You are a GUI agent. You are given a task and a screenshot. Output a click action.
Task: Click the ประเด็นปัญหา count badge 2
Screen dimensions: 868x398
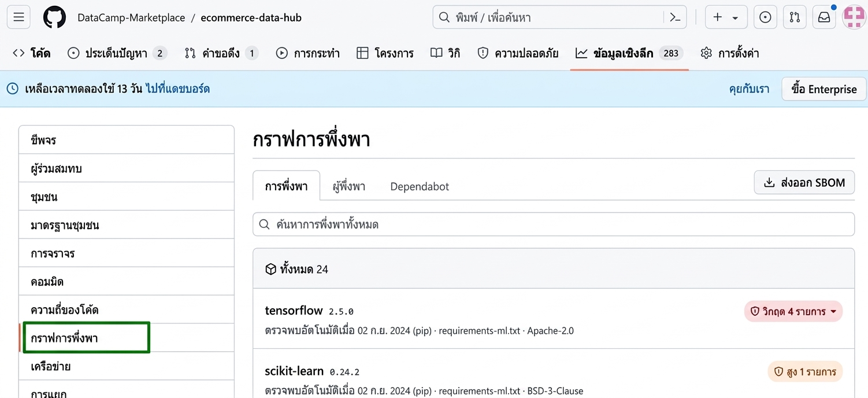160,53
